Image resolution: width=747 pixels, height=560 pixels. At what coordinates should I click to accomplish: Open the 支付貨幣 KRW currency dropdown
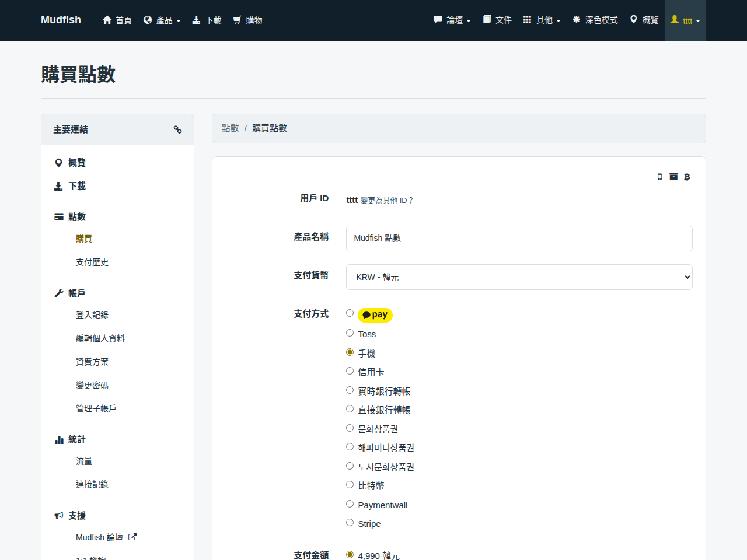519,277
